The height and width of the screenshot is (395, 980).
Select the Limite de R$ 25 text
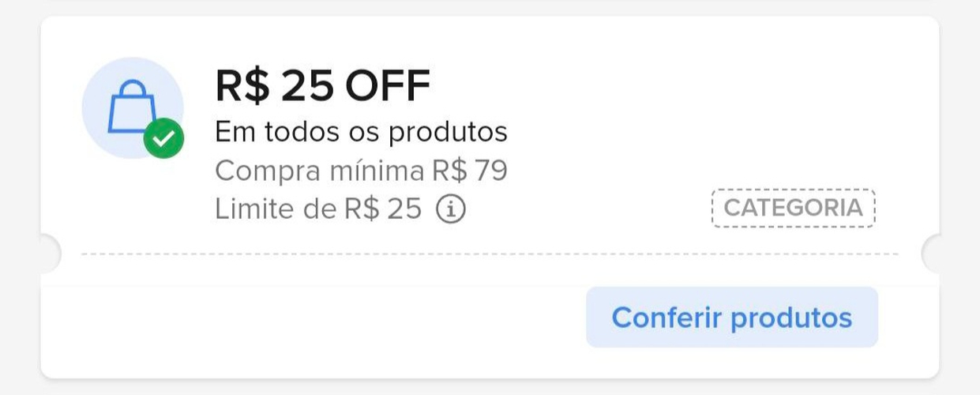click(318, 209)
